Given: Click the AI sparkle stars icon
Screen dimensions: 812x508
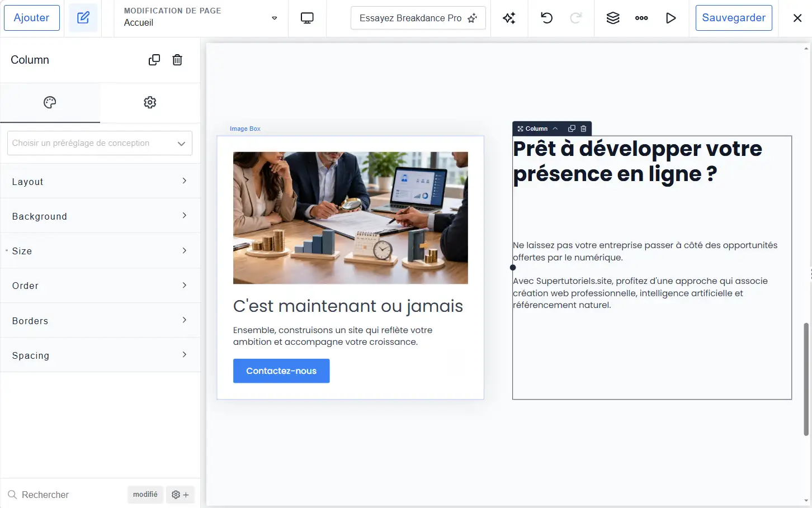Looking at the screenshot, I should 509,18.
